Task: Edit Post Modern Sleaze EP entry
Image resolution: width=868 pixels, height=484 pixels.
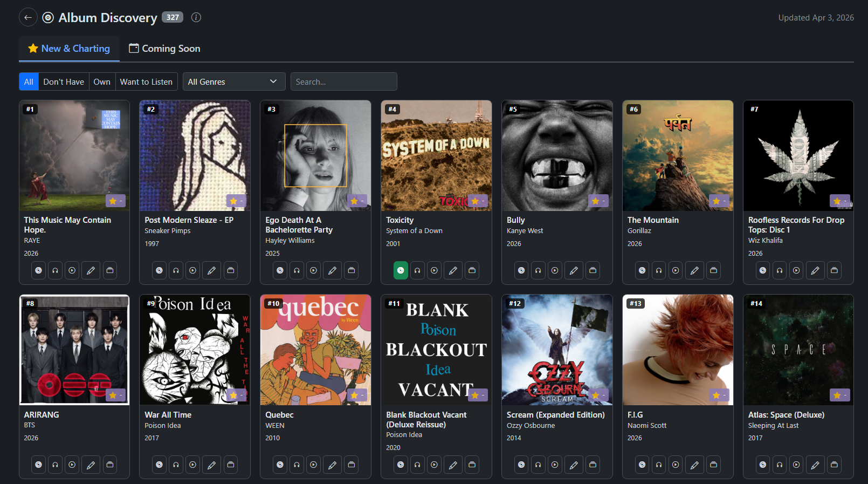Action: click(x=212, y=270)
